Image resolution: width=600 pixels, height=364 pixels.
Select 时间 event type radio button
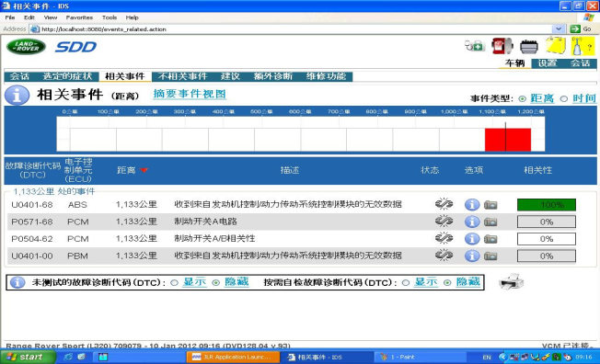coord(563,98)
